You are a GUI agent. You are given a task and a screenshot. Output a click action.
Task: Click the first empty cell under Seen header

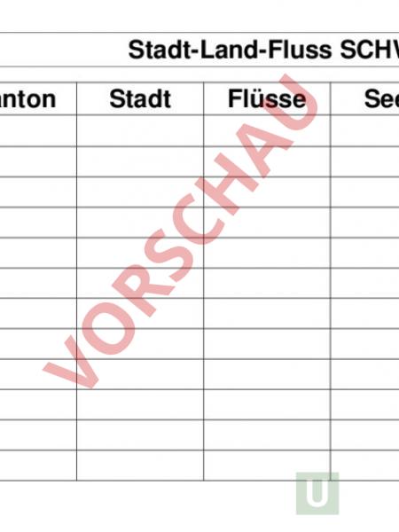(x=365, y=131)
